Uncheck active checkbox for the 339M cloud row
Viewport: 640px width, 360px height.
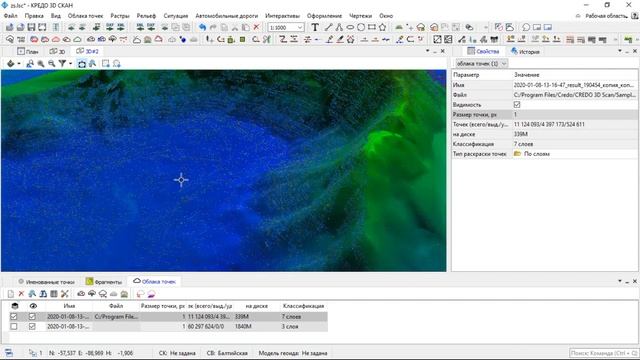(x=13, y=316)
